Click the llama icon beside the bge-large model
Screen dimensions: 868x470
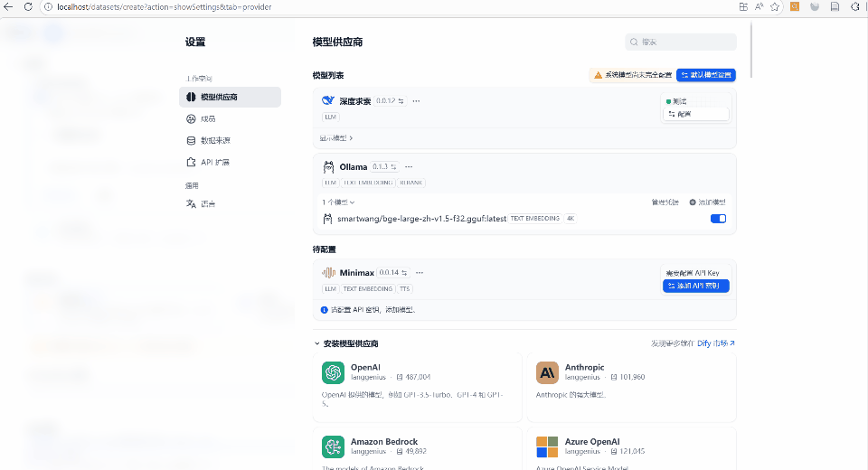coord(327,219)
